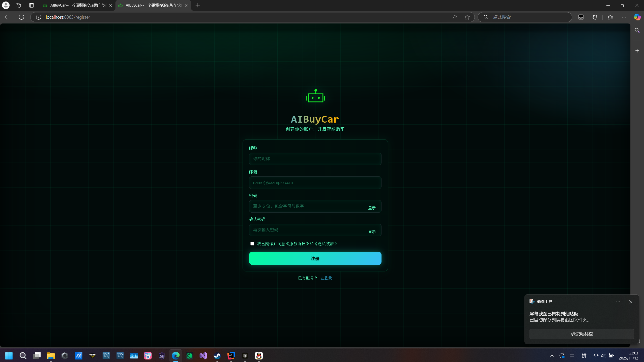Toggle password visibility with 显示
Screen dimensions: 644x362
372,208
